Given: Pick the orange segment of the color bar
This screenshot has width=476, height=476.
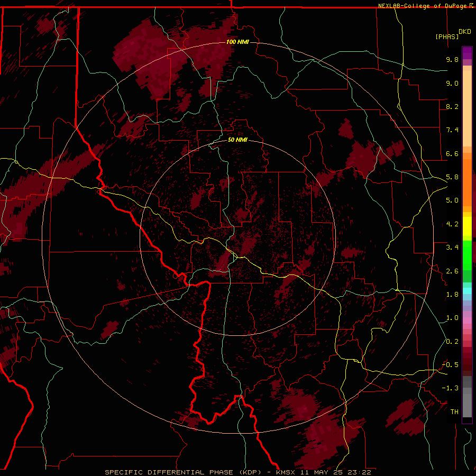Looking at the screenshot, I should (467, 182).
